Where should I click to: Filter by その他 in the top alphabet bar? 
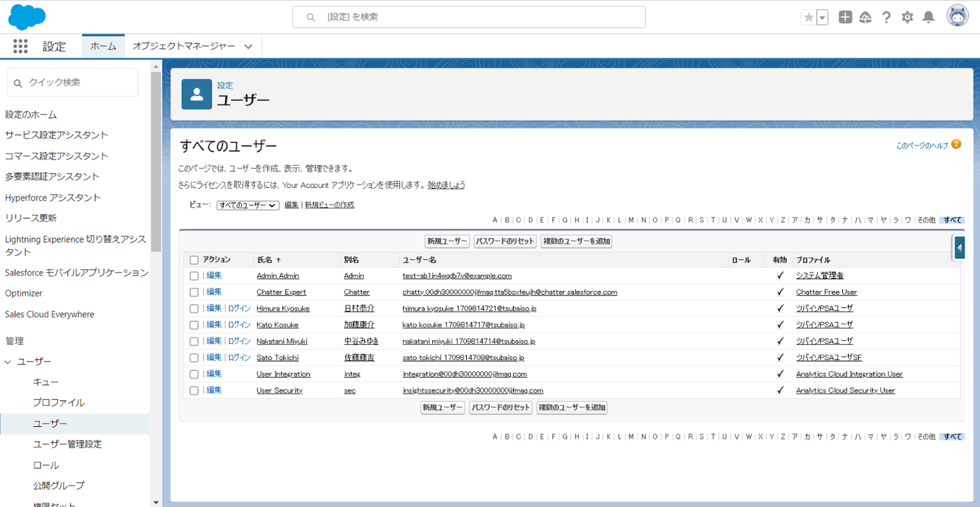click(x=926, y=220)
